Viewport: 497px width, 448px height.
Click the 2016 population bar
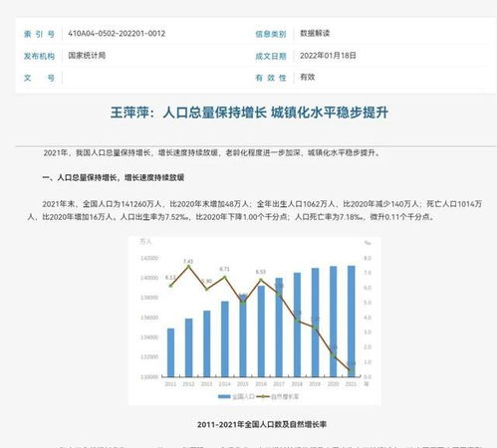(261, 332)
